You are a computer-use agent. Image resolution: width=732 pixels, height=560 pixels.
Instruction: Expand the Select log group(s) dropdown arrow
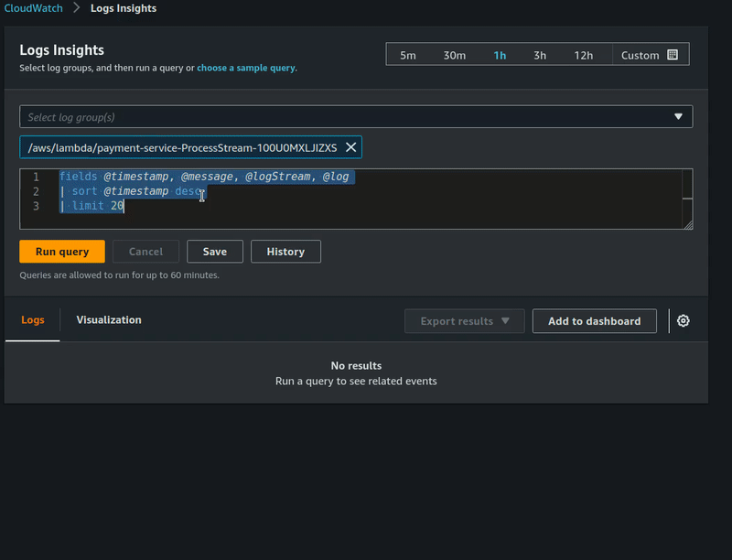[678, 117]
